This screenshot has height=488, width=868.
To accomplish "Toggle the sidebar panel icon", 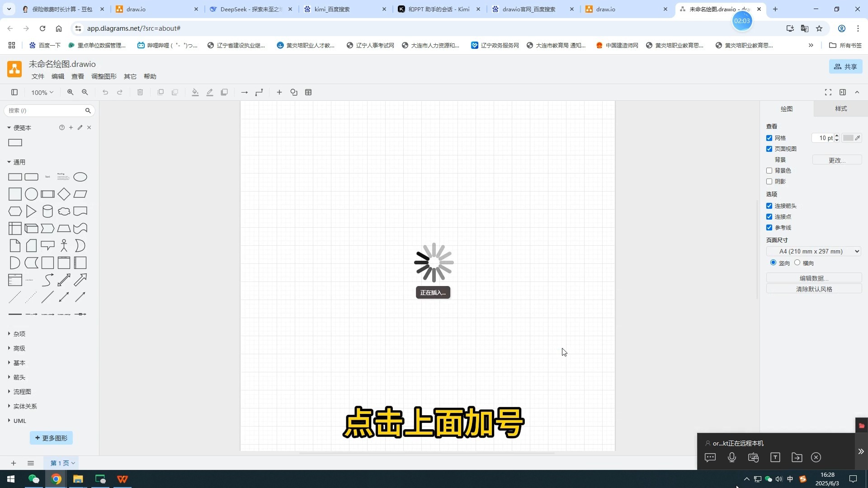I will click(14, 92).
